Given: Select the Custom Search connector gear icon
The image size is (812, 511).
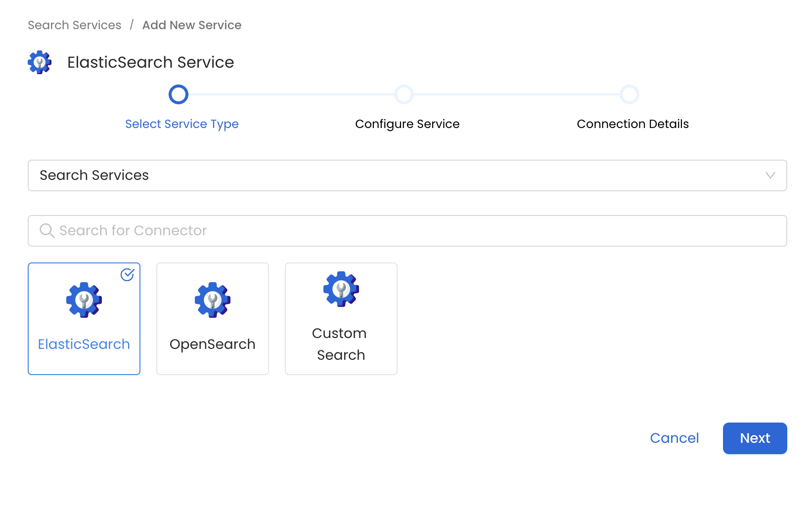Looking at the screenshot, I should click(x=340, y=289).
